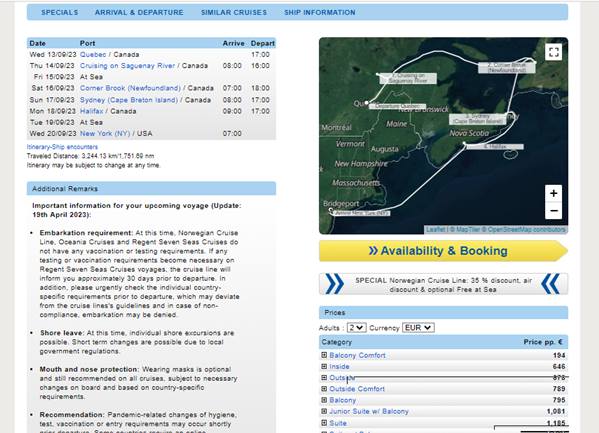The height and width of the screenshot is (433, 599).
Task: Expand the Balcony Comfort price category
Action: click(x=324, y=355)
